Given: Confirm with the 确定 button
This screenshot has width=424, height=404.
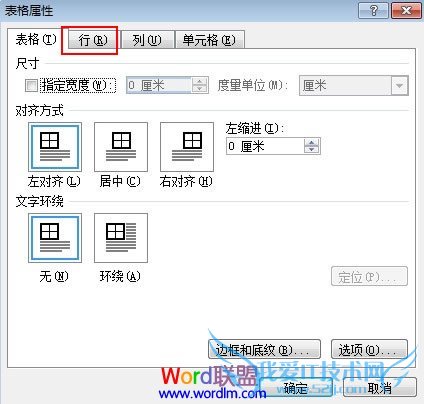Looking at the screenshot, I should coord(296,388).
